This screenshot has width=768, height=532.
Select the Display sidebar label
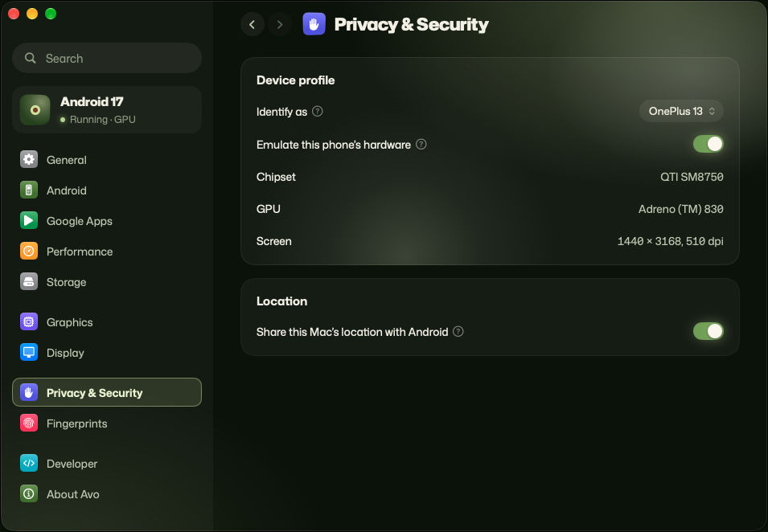click(65, 353)
